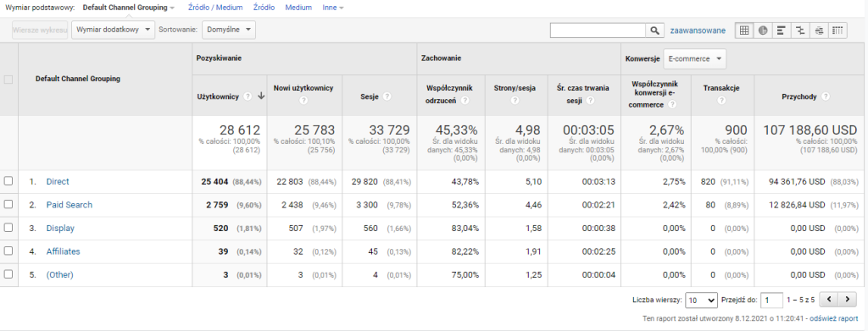This screenshot has width=868, height=331.
Task: Click the 25 404 users value
Action: tap(214, 181)
